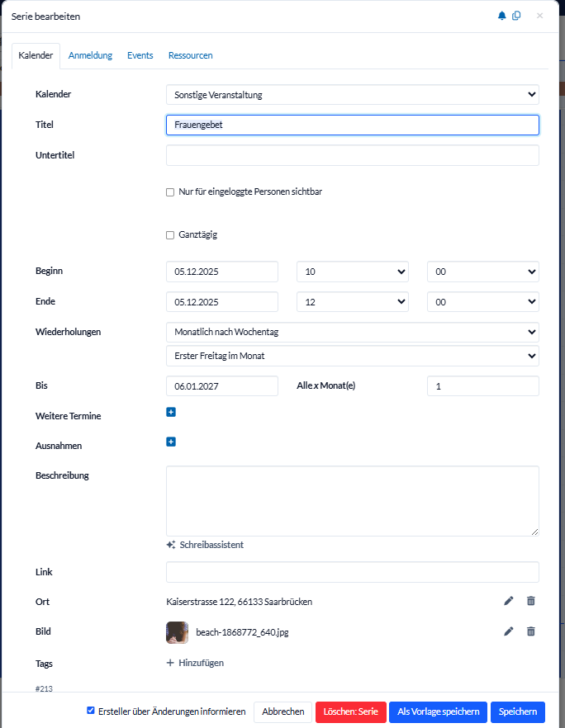This screenshot has width=565, height=728.
Task: Edit the Bild image pencil icon
Action: click(509, 631)
